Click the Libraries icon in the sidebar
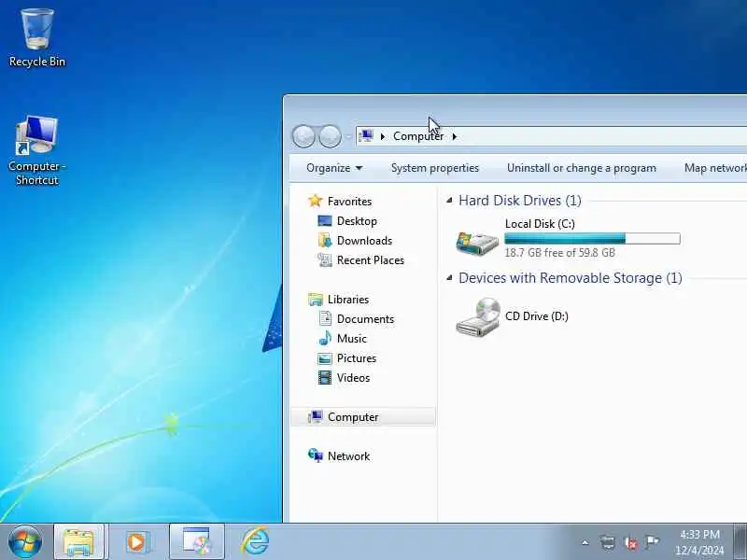This screenshot has width=747, height=560. point(315,300)
